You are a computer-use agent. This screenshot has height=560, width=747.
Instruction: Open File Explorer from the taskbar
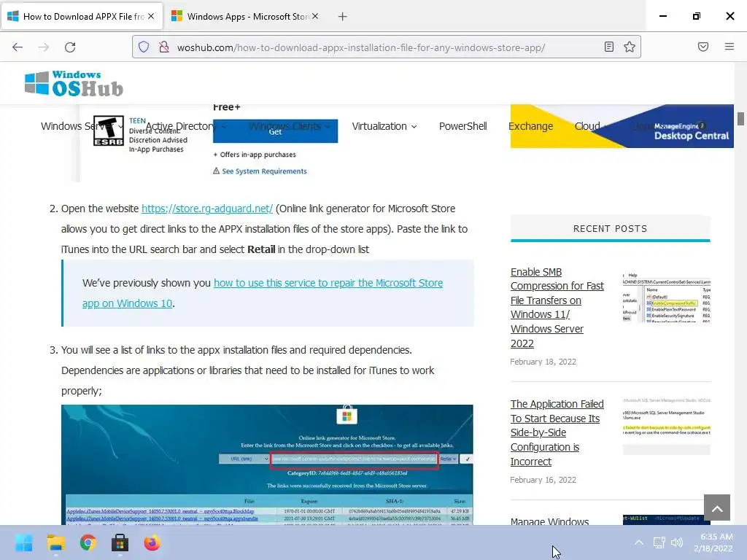pos(55,542)
